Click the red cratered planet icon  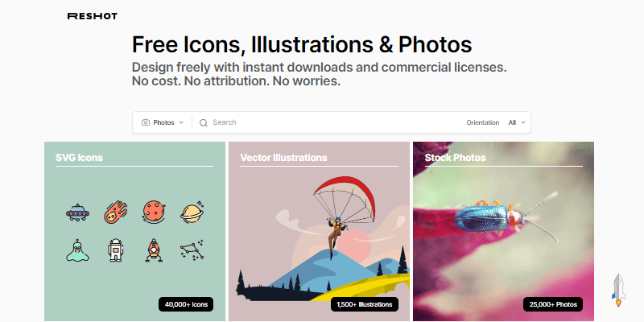tap(154, 212)
